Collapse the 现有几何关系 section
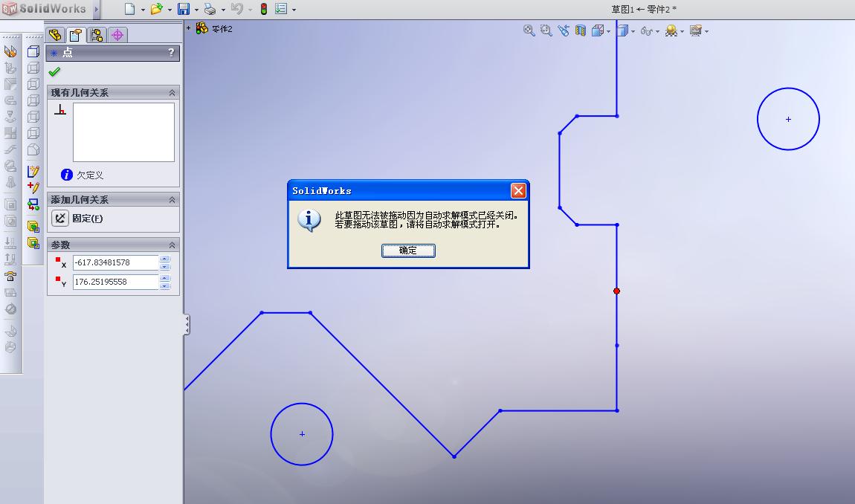 point(172,93)
